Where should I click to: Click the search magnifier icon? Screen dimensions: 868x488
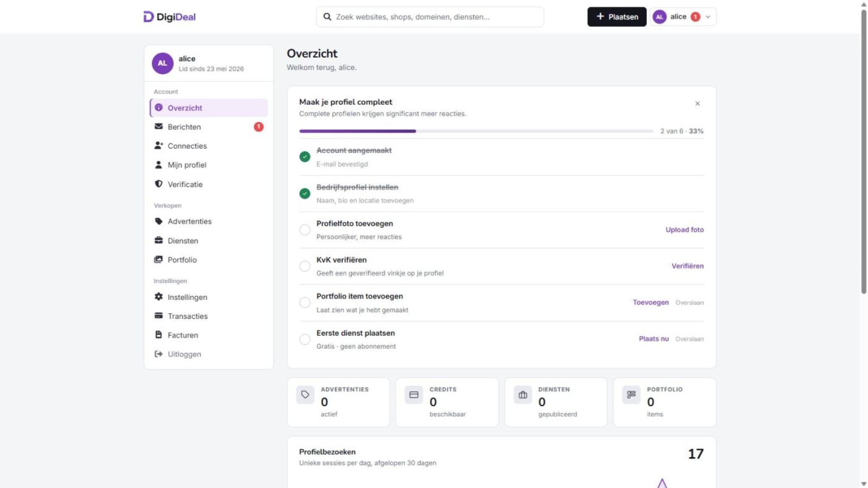pos(327,17)
